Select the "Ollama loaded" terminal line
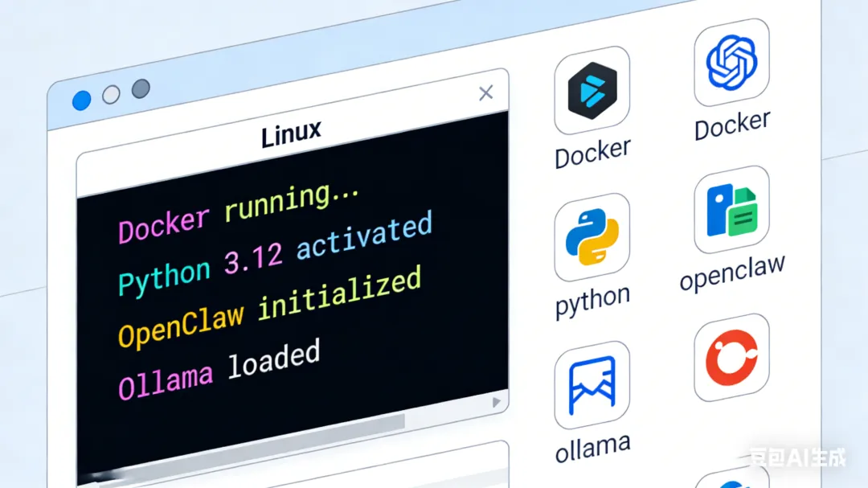The image size is (868, 488). pos(219,370)
